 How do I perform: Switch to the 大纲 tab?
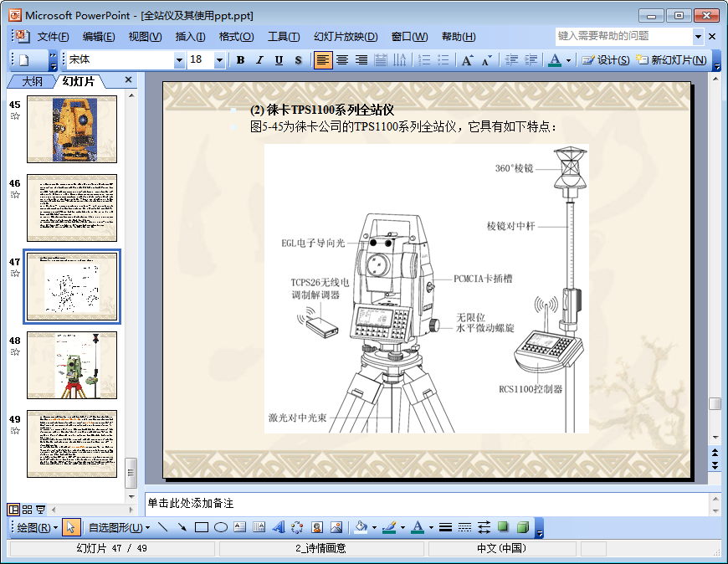(x=32, y=81)
